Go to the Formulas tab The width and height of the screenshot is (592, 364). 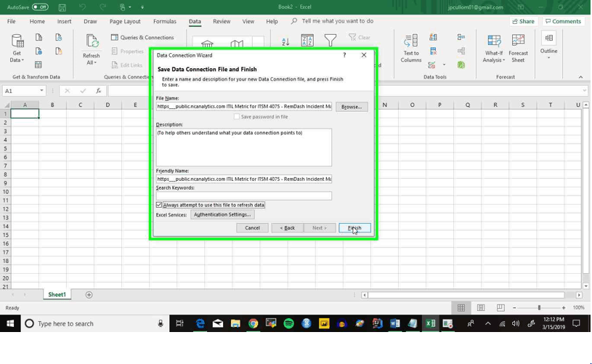coord(165,22)
